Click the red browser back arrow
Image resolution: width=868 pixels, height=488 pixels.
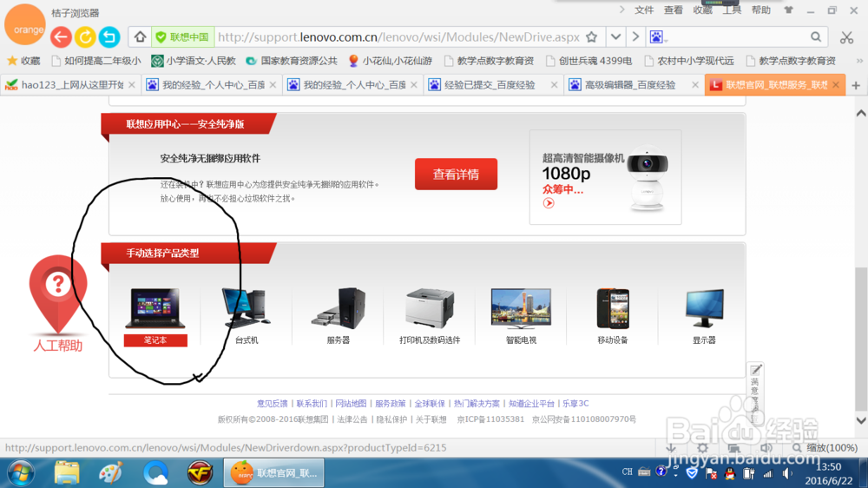pyautogui.click(x=61, y=37)
